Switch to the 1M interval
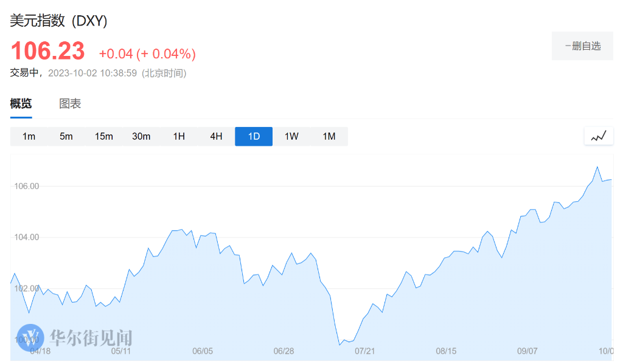This screenshot has width=623, height=364. [x=329, y=136]
